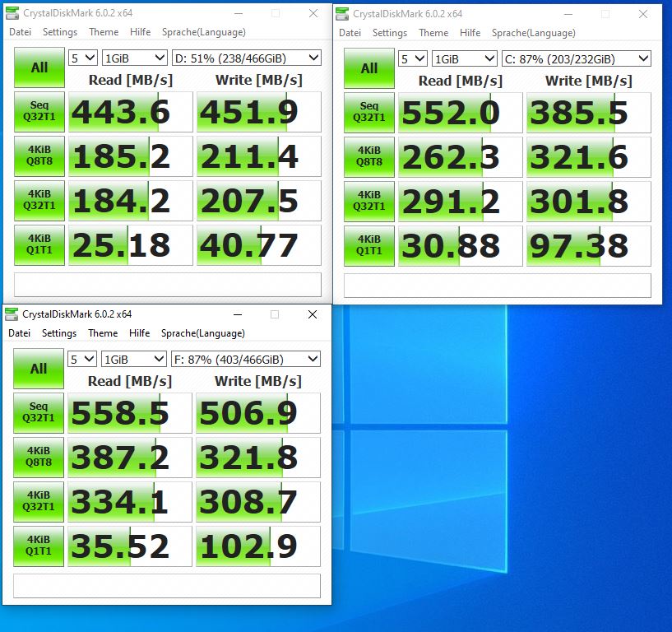Click the comment field in F: drive window
Viewport: 672px width, 632px height.
tap(167, 586)
